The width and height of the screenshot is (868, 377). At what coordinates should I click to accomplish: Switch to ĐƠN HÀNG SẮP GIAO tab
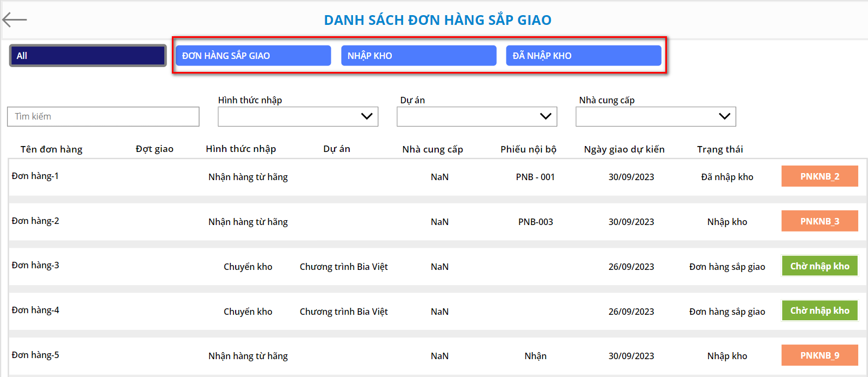tap(253, 56)
